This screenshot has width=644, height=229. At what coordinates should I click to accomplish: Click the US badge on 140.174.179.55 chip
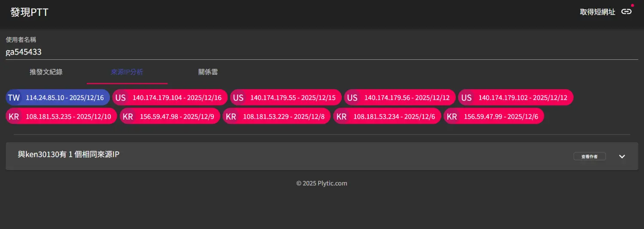point(238,98)
